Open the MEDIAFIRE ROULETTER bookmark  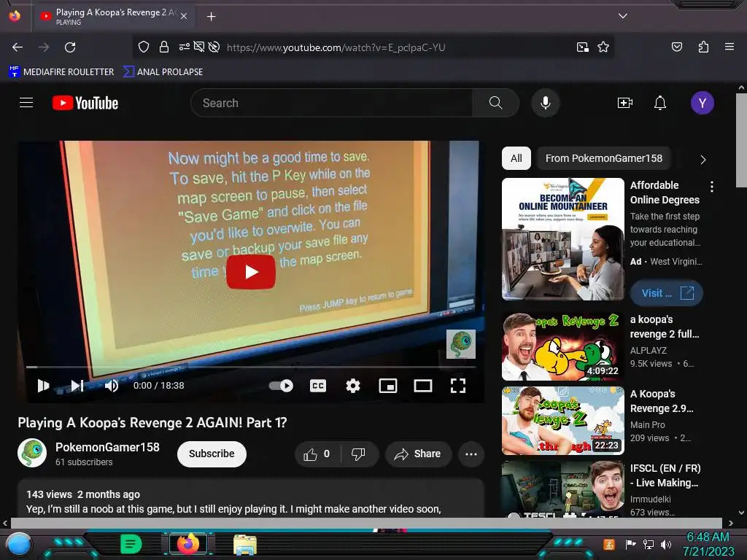pyautogui.click(x=61, y=72)
